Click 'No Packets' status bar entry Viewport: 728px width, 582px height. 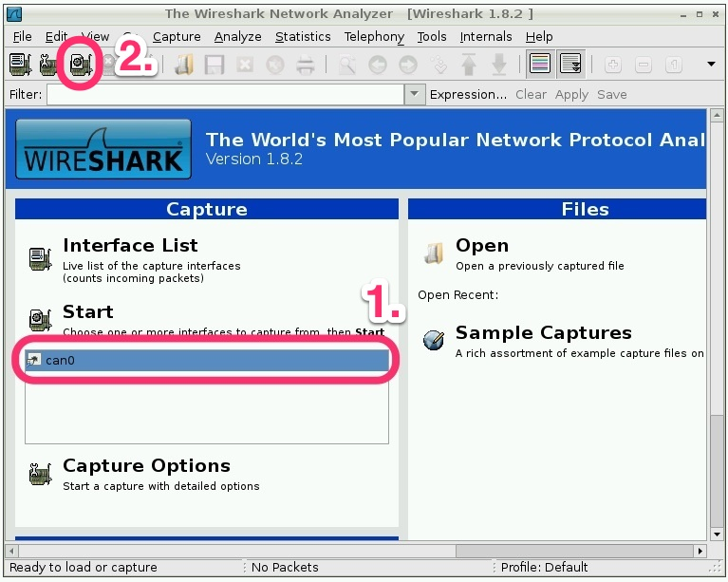coord(285,567)
